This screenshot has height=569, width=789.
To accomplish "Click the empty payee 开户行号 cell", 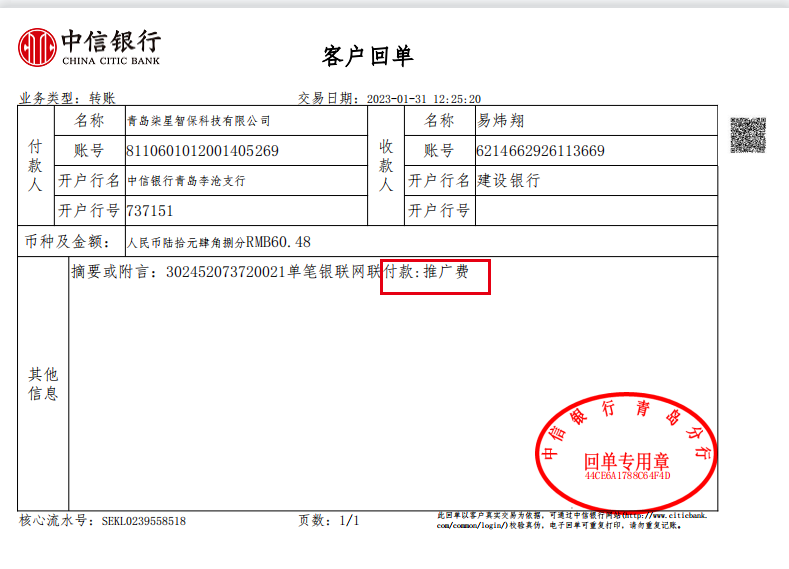I will [596, 211].
